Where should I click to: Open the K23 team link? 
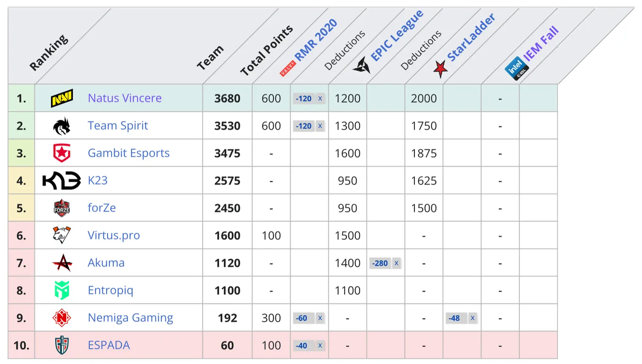point(98,180)
